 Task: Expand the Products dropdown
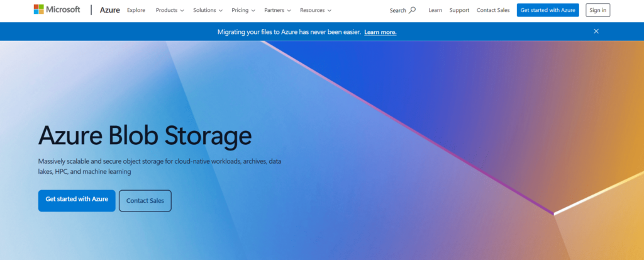[x=170, y=10]
